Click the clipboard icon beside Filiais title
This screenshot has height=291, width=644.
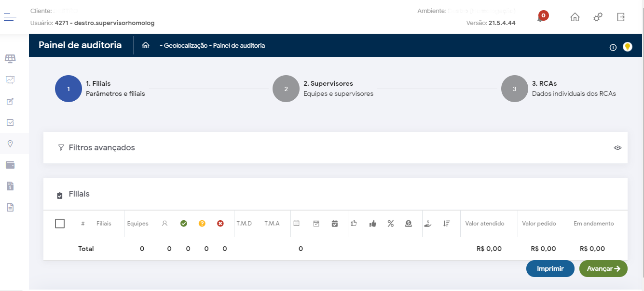(x=60, y=196)
